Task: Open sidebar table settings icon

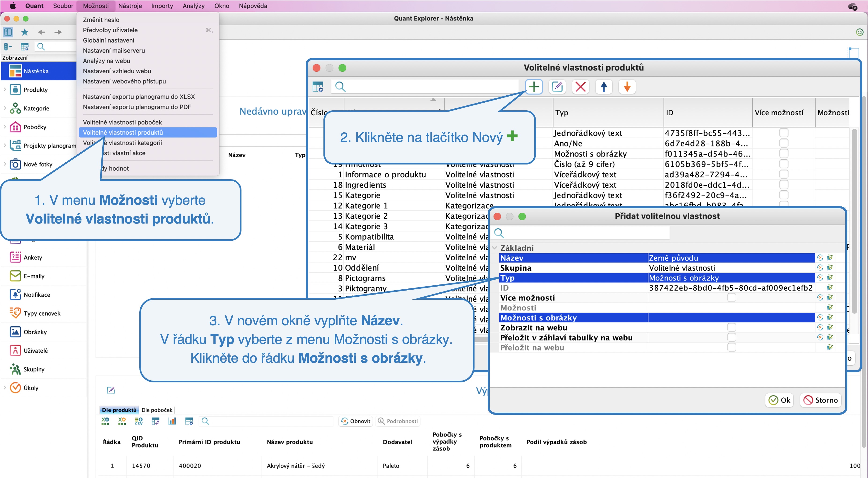Action: click(25, 47)
